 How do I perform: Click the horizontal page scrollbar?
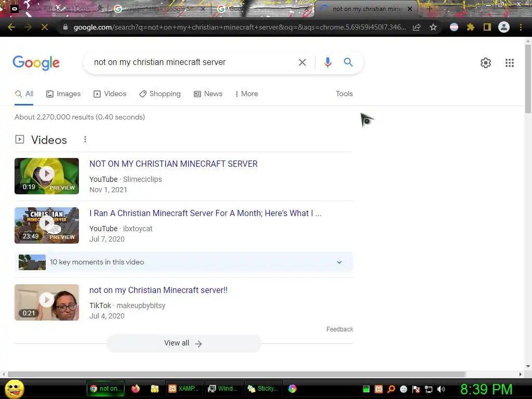click(x=236, y=374)
